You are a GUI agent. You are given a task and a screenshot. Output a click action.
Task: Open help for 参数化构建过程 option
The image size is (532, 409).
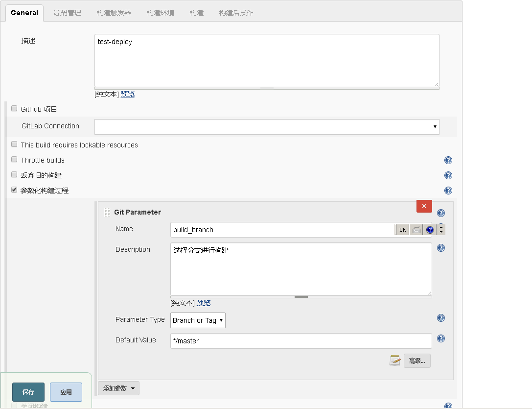coord(448,191)
